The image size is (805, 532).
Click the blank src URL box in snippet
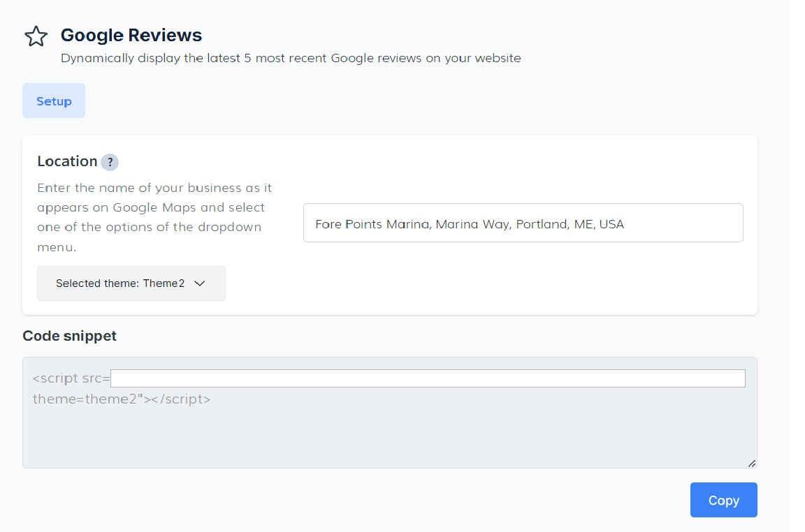coord(427,378)
